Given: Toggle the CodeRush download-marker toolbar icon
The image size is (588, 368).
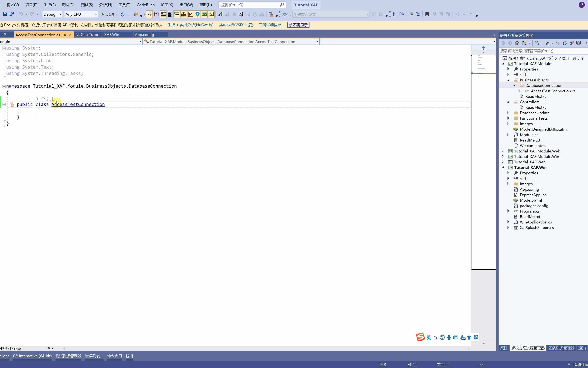Looking at the screenshot, I should 184,14.
